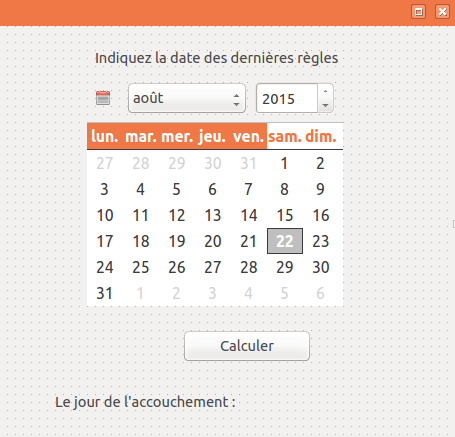Click inside the 2015 year field

287,98
